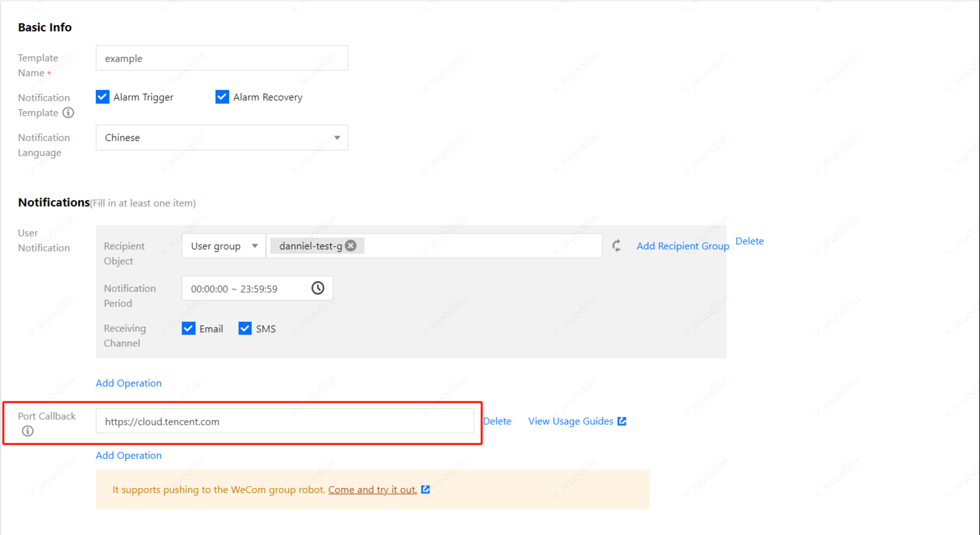This screenshot has width=980, height=535.
Task: Toggle the SMS receiving channel
Action: pyautogui.click(x=245, y=329)
